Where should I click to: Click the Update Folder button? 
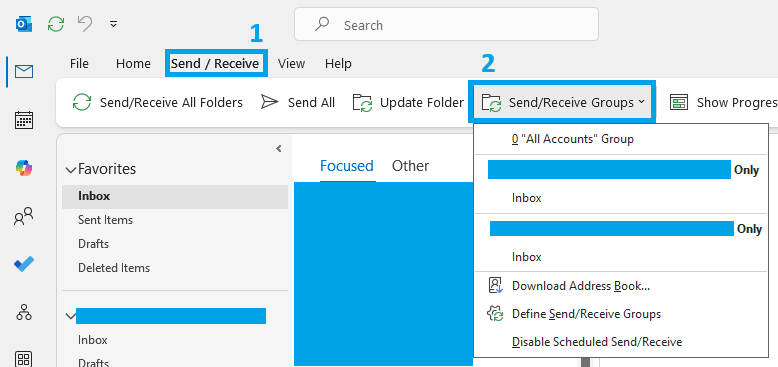[408, 103]
